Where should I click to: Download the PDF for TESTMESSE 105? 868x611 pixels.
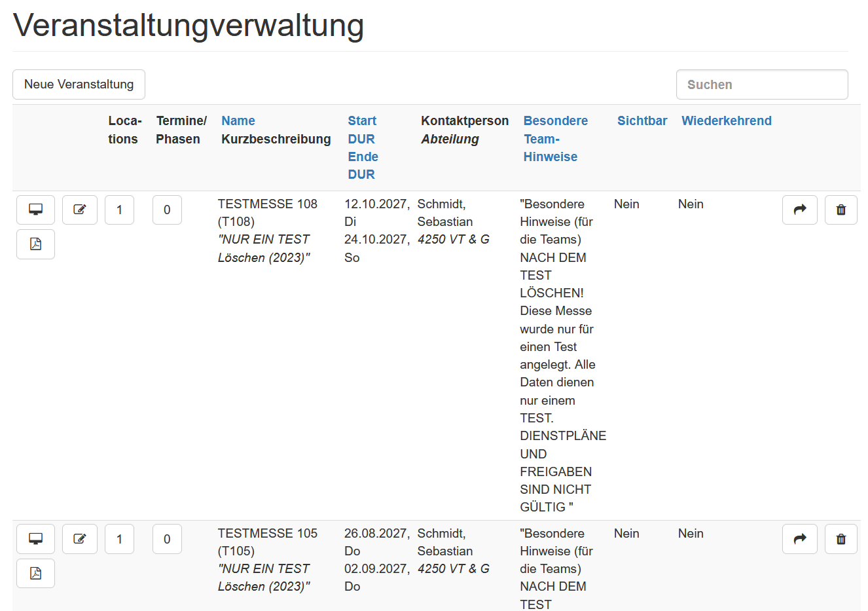point(35,573)
